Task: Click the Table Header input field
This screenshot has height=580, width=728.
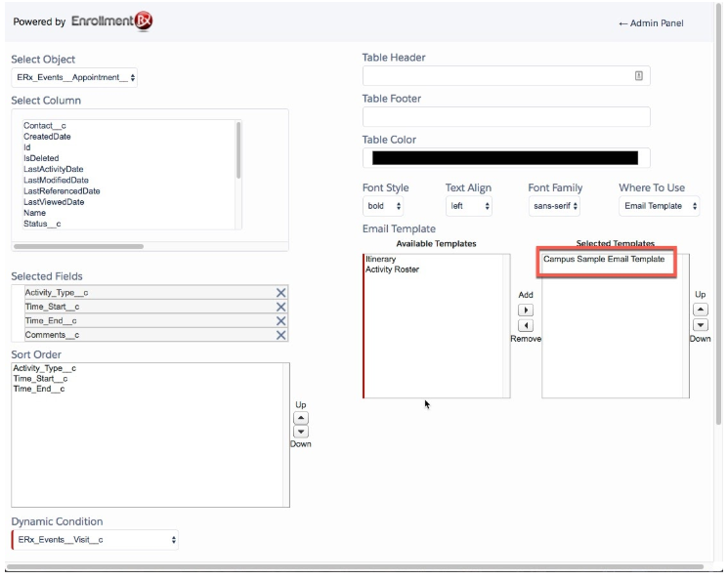Action: (505, 76)
